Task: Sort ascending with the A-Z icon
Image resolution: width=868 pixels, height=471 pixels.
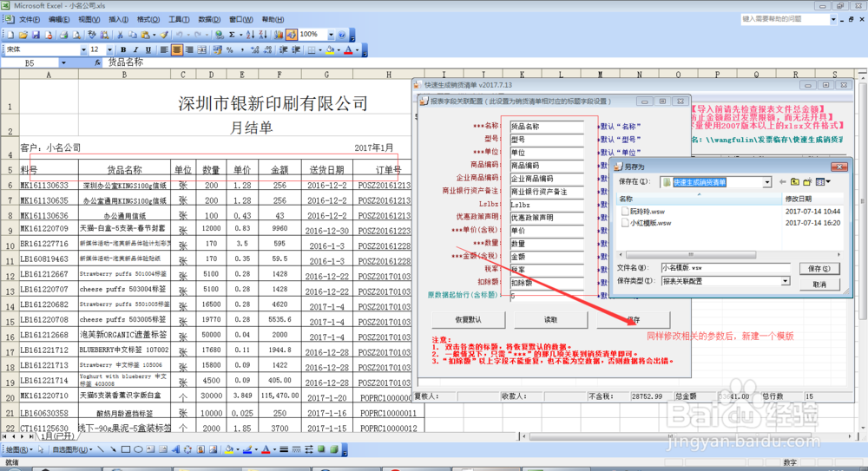Action: (x=250, y=35)
